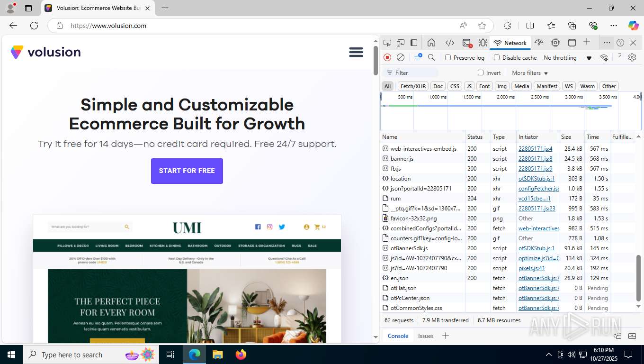
Task: Open initiator link pixels.js:41
Action: coord(532,268)
